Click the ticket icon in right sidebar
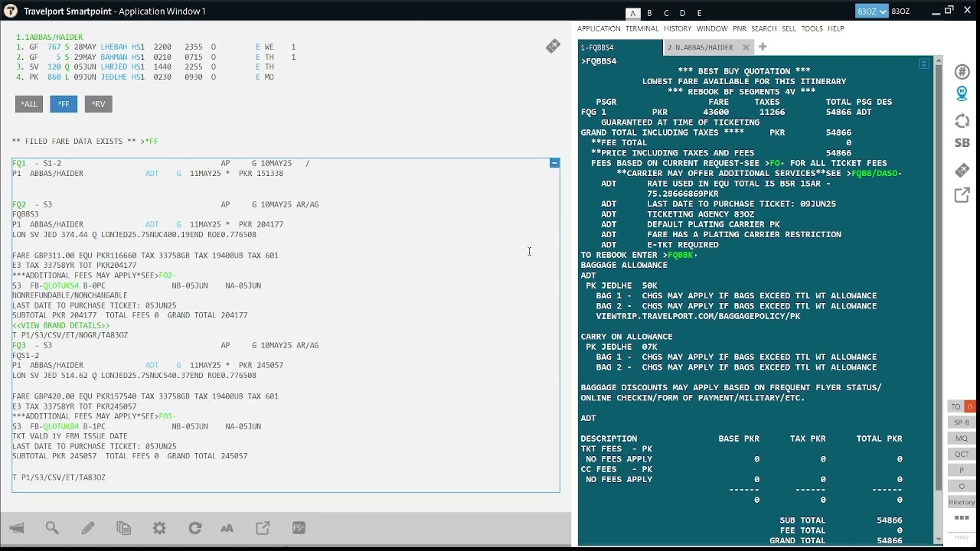Viewport: 980px width, 551px height. click(962, 170)
